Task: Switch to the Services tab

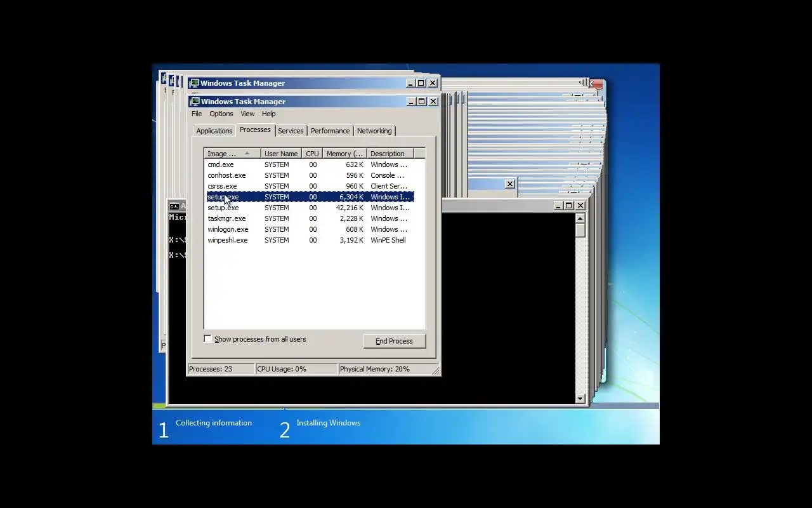Action: pyautogui.click(x=291, y=131)
